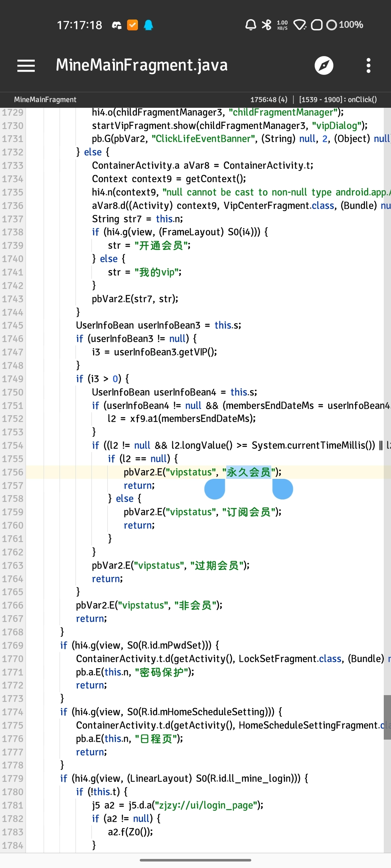The height and width of the screenshot is (868, 391).
Task: Open the three-dot overflow menu
Action: [x=368, y=65]
